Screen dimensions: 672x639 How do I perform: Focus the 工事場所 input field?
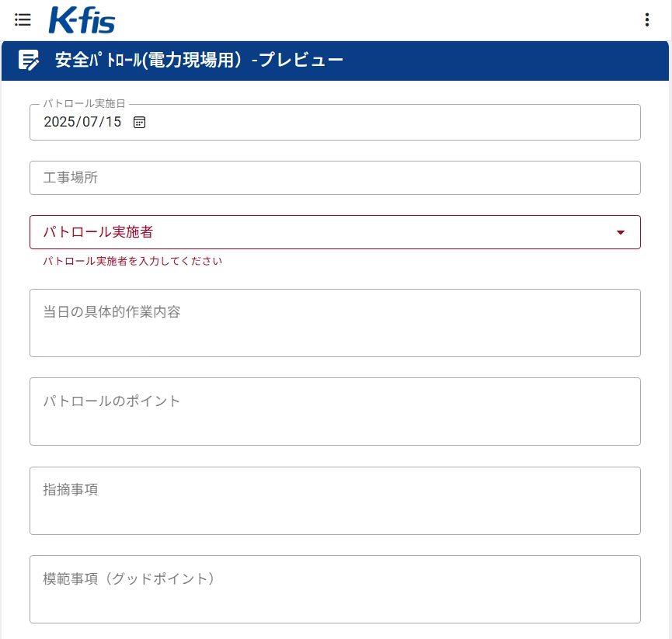pos(335,178)
